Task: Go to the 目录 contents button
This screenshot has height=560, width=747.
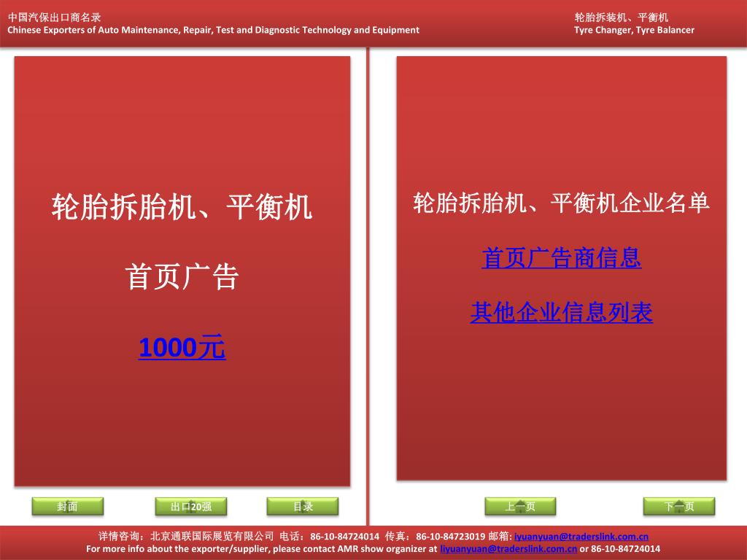Action: (303, 506)
